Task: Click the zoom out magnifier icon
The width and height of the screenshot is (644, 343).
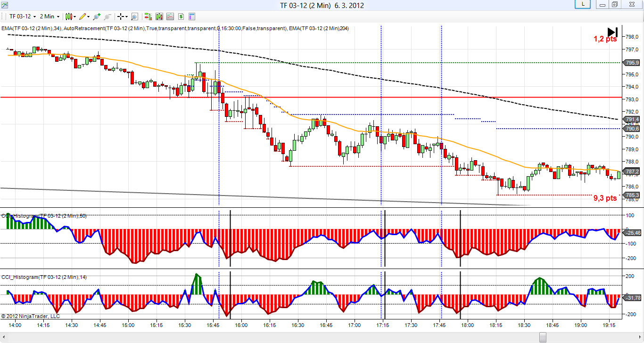Action: (x=107, y=16)
